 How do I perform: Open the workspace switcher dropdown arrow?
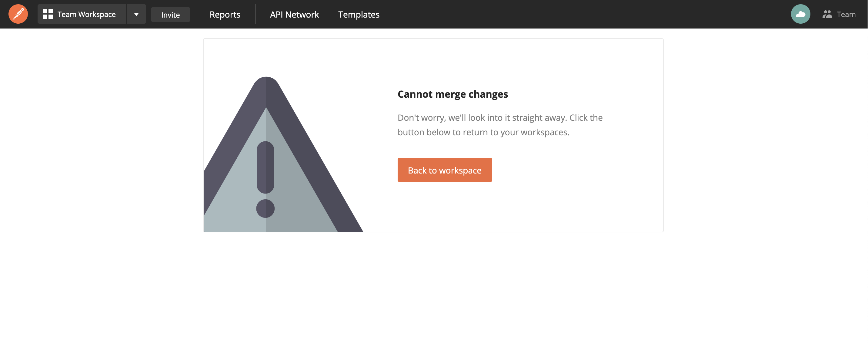[x=136, y=14]
